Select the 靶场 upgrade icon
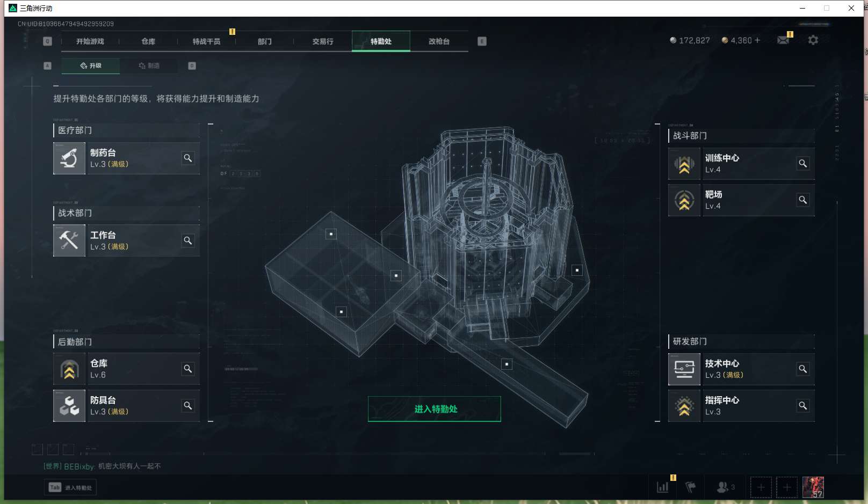 pyautogui.click(x=684, y=200)
